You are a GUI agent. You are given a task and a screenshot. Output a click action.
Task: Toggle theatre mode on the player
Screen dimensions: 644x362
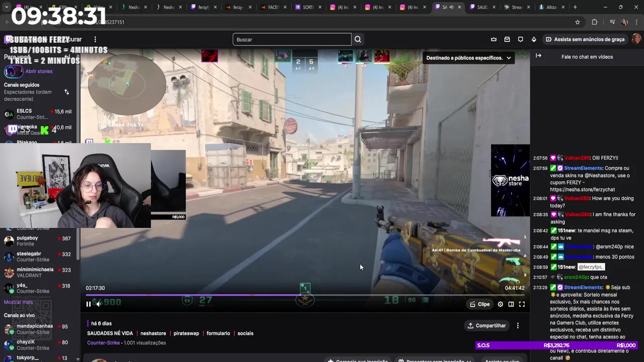tap(511, 304)
